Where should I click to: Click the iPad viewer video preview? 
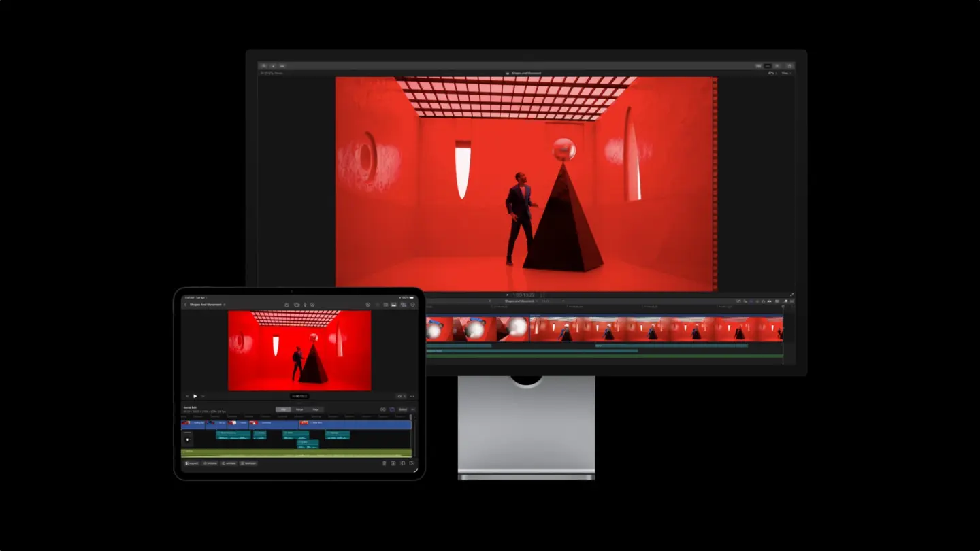(x=299, y=350)
